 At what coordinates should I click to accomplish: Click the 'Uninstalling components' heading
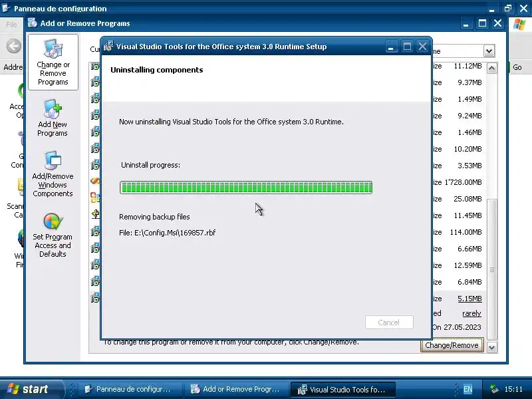157,70
